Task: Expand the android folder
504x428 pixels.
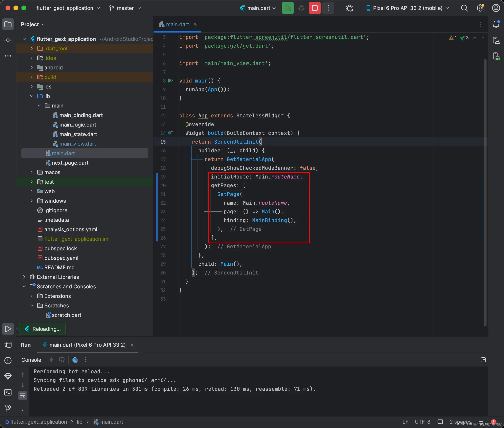Action: point(32,67)
